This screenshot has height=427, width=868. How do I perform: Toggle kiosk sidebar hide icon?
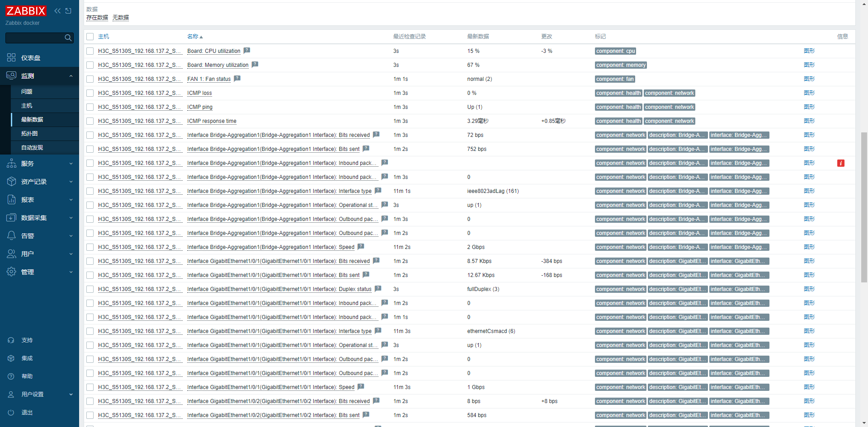click(x=68, y=11)
